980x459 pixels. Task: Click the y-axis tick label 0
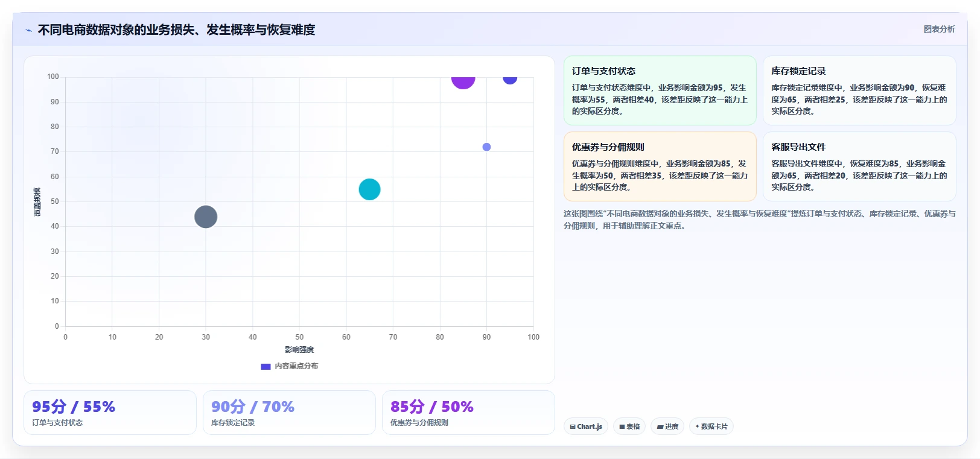tap(57, 326)
